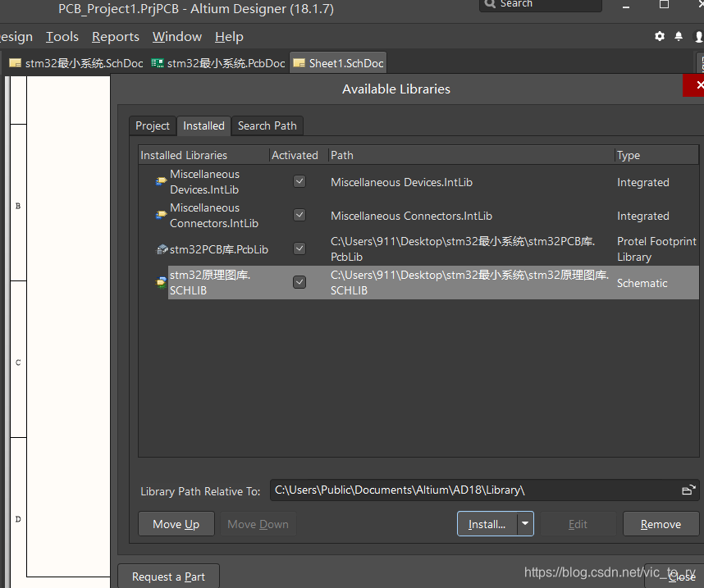Select the Miscellaneous Connectors.IntLib row name
The height and width of the screenshot is (588, 704).
tap(214, 216)
